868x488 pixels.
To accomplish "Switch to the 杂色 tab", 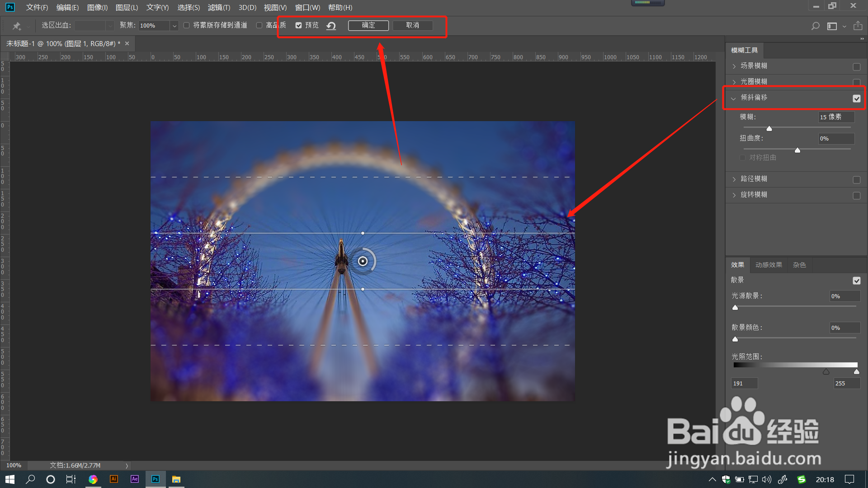I will [x=799, y=265].
